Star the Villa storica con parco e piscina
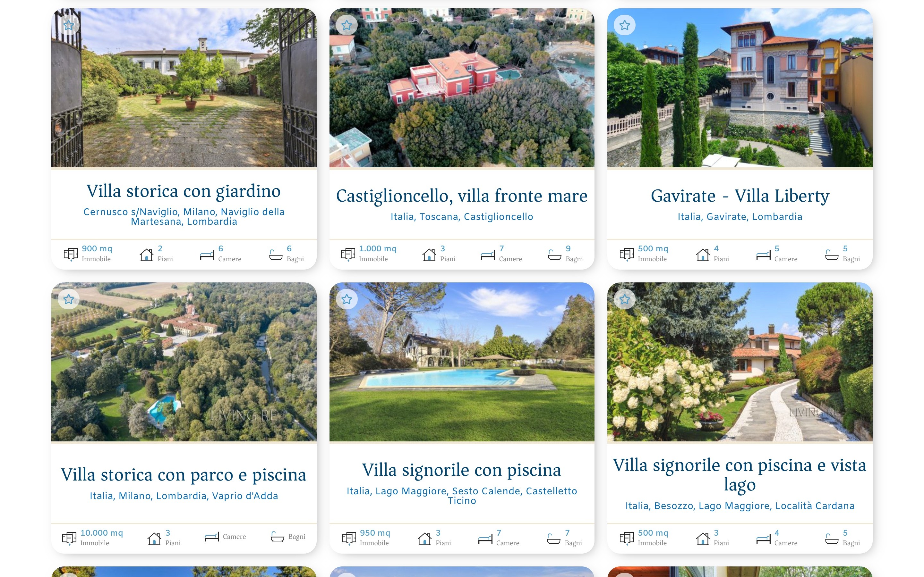The image size is (924, 577). pyautogui.click(x=69, y=299)
